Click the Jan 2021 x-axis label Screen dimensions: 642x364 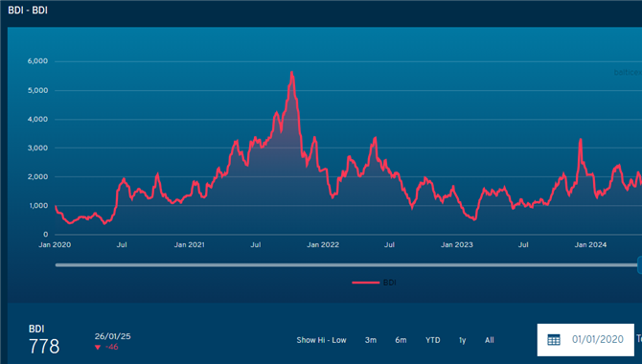(x=189, y=245)
